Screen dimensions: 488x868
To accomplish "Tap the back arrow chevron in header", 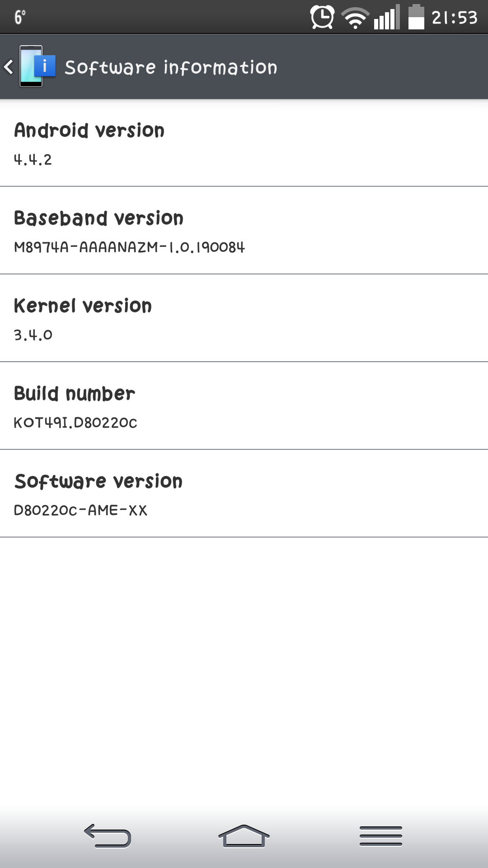I will click(9, 67).
